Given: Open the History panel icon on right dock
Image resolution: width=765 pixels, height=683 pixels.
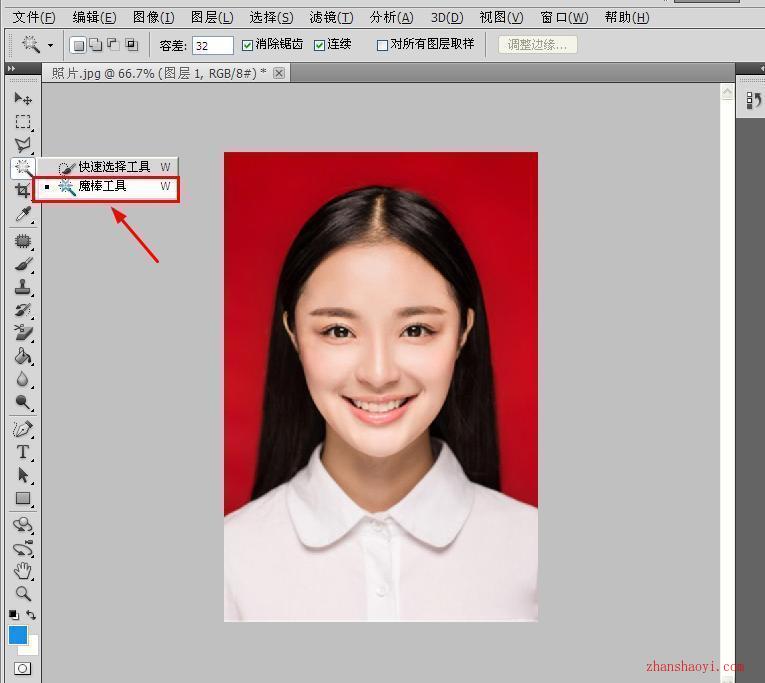Looking at the screenshot, I should click(753, 101).
